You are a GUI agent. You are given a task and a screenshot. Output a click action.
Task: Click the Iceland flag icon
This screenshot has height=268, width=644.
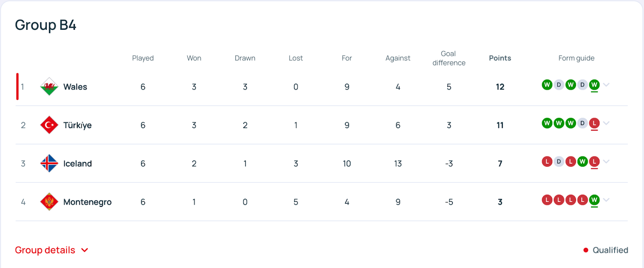49,163
